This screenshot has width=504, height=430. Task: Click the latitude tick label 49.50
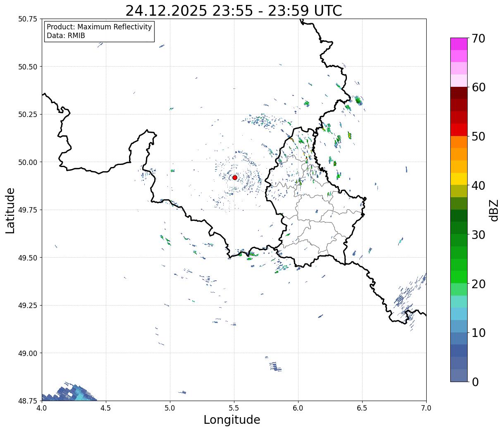(28, 258)
